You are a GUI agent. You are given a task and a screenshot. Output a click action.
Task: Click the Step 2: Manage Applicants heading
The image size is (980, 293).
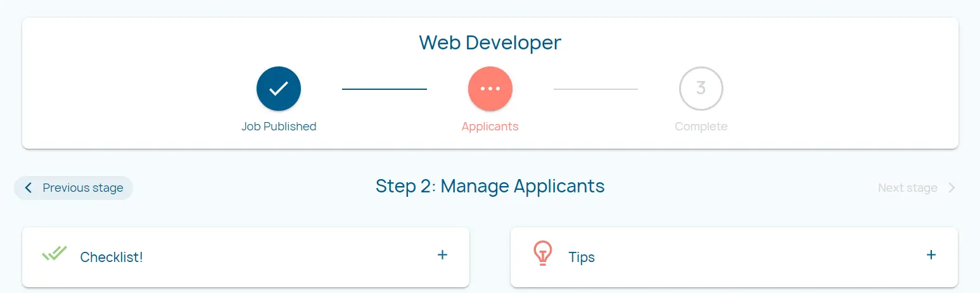(490, 186)
